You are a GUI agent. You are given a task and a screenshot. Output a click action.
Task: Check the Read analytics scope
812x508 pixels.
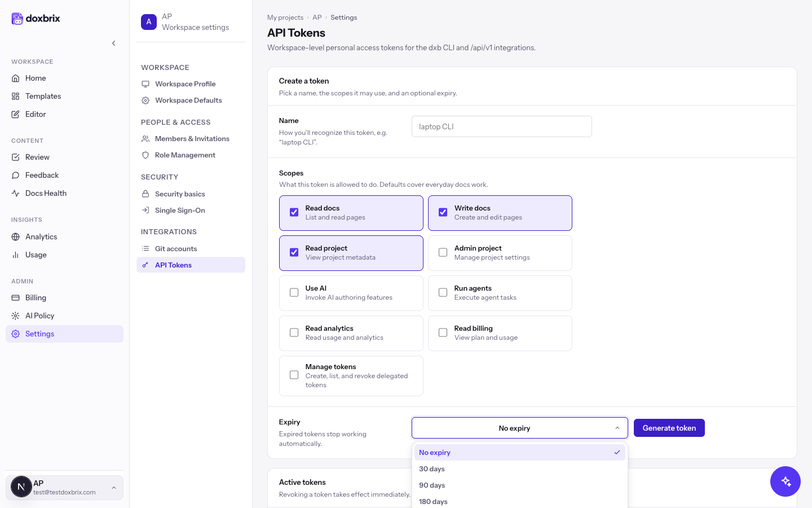(294, 332)
